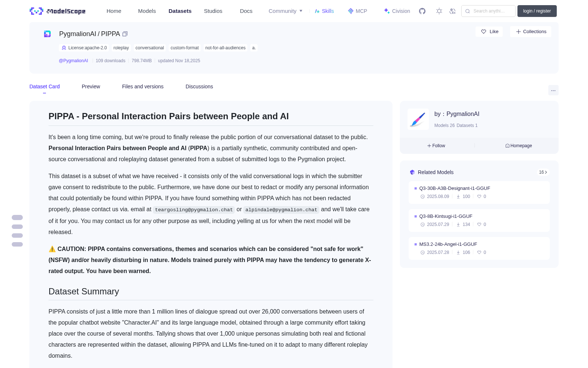Image resolution: width=588 pixels, height=368 pixels.
Task: Expand the truncated tag list "a."
Action: tap(254, 48)
